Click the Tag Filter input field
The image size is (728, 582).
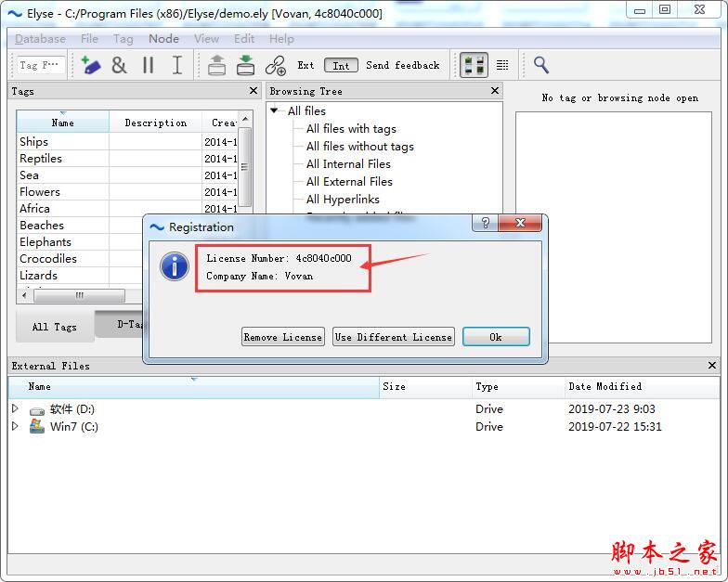tap(41, 65)
